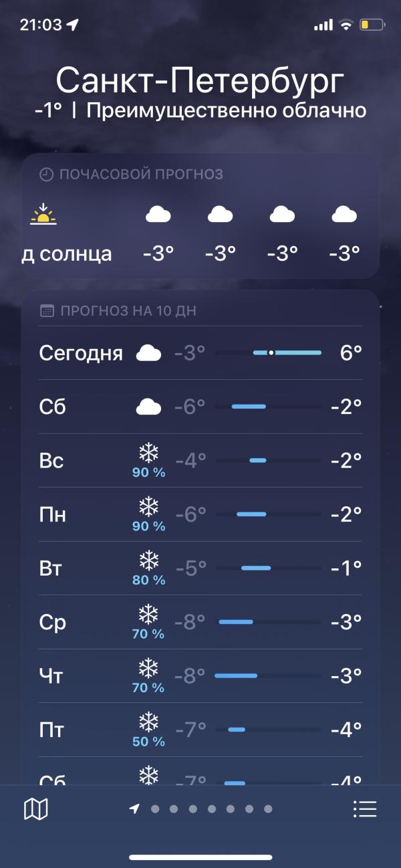This screenshot has width=401, height=868.
Task: Tap the Сегодня temperature range bar
Action: 269,352
